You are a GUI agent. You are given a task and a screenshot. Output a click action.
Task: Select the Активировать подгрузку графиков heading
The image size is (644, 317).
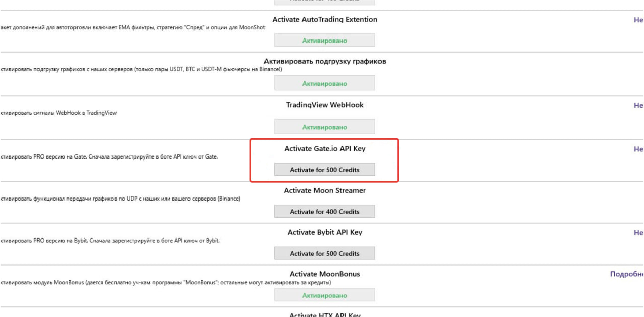click(x=325, y=61)
